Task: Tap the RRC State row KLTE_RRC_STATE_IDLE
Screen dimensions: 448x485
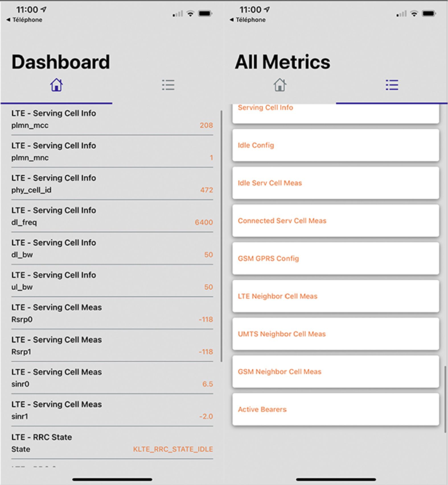Action: click(112, 443)
